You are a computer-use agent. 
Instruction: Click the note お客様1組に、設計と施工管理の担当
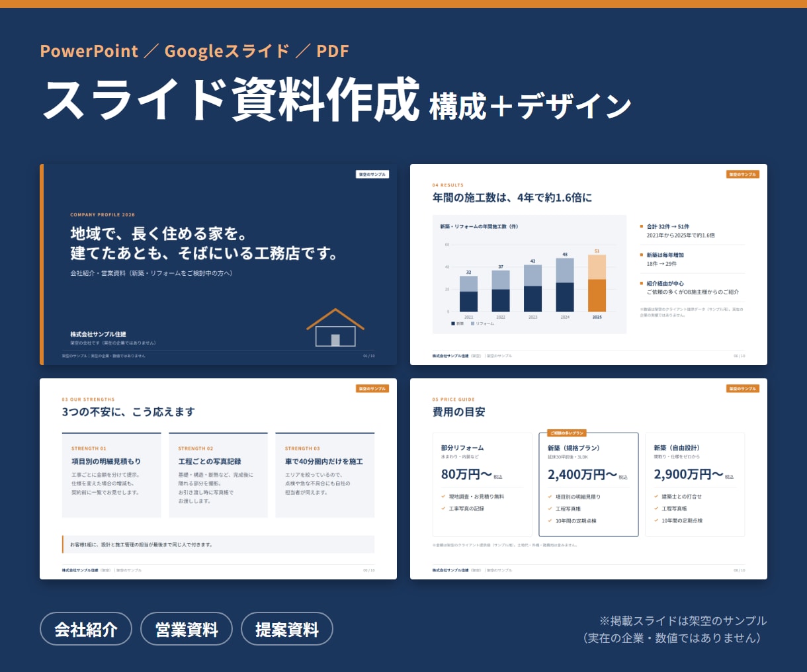(141, 545)
